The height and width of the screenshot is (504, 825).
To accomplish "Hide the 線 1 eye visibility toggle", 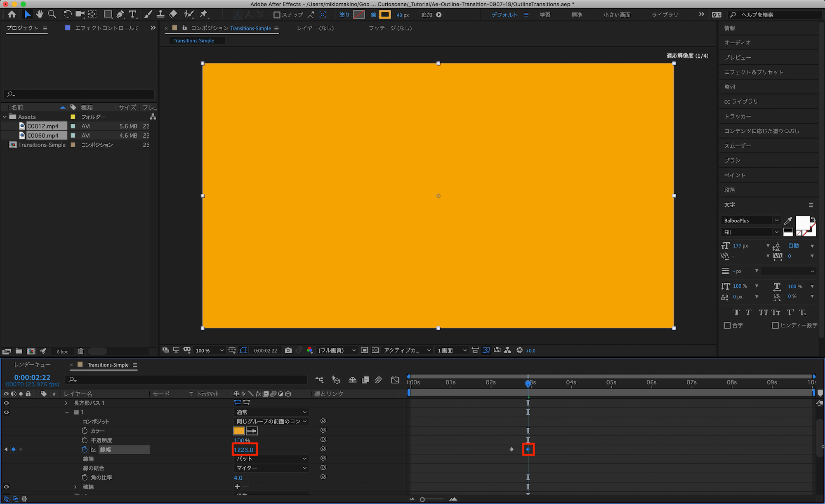I will (x=6, y=412).
